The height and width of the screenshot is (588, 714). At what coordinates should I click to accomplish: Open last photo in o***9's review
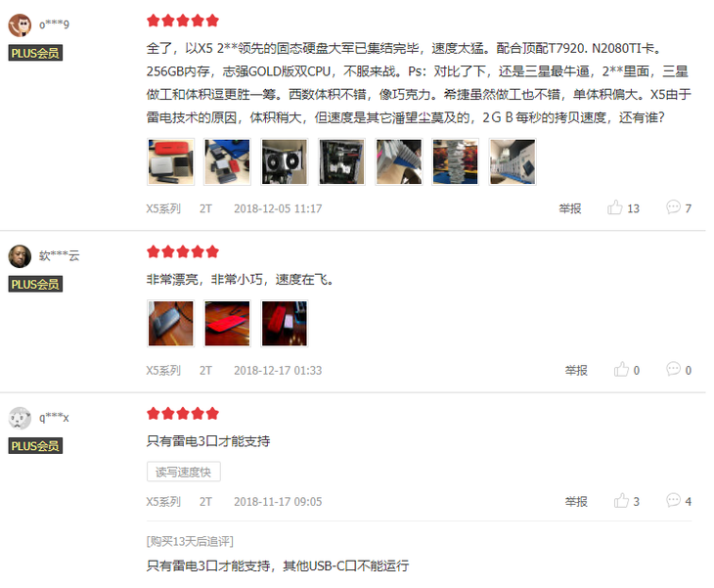tap(513, 161)
